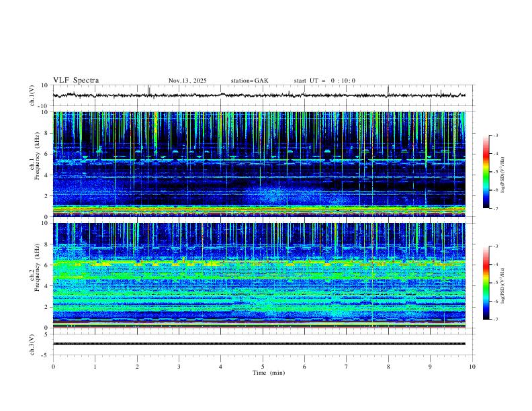The height and width of the screenshot is (411, 532).
Task: Click time axis tick label '9'
Action: (x=430, y=367)
